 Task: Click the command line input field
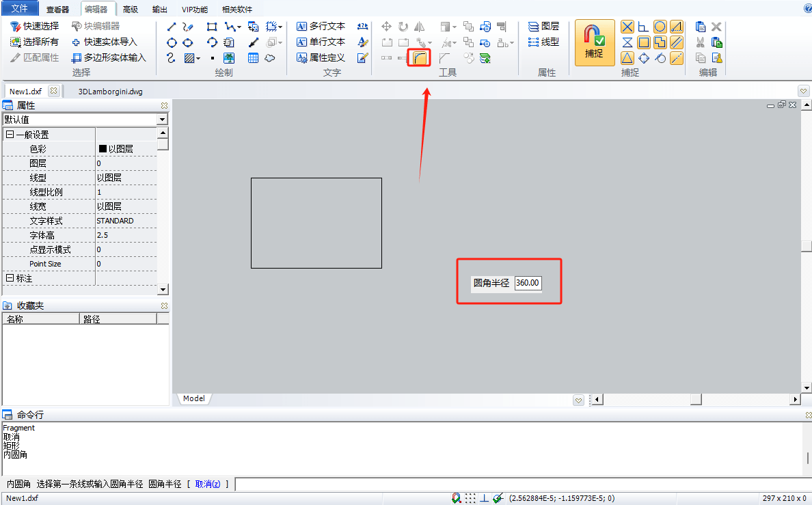[x=523, y=484]
